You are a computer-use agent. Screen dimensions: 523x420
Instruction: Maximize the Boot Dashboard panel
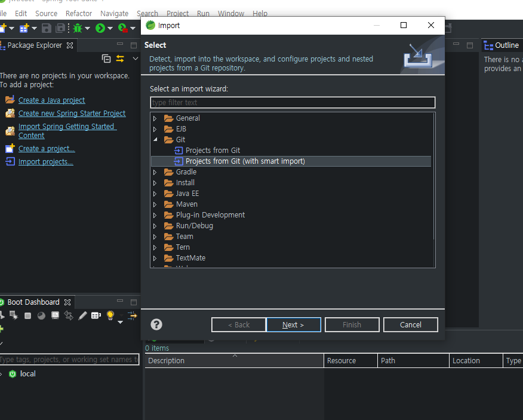pyautogui.click(x=134, y=302)
